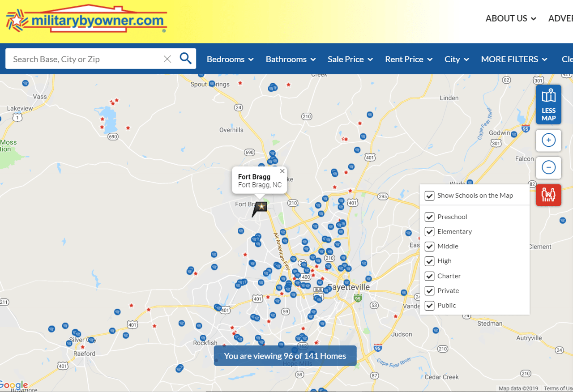The height and width of the screenshot is (392, 573).
Task: Open the Bedrooms dropdown filter
Action: tap(230, 59)
